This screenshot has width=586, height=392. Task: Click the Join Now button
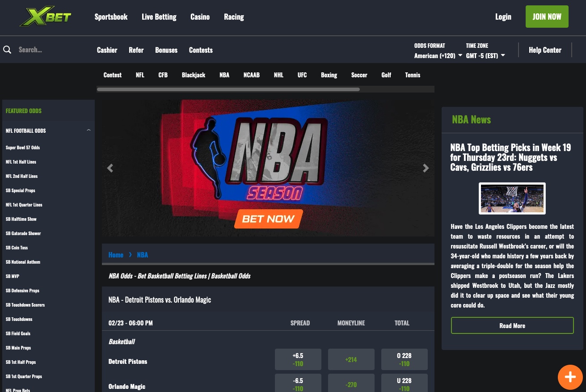(547, 17)
